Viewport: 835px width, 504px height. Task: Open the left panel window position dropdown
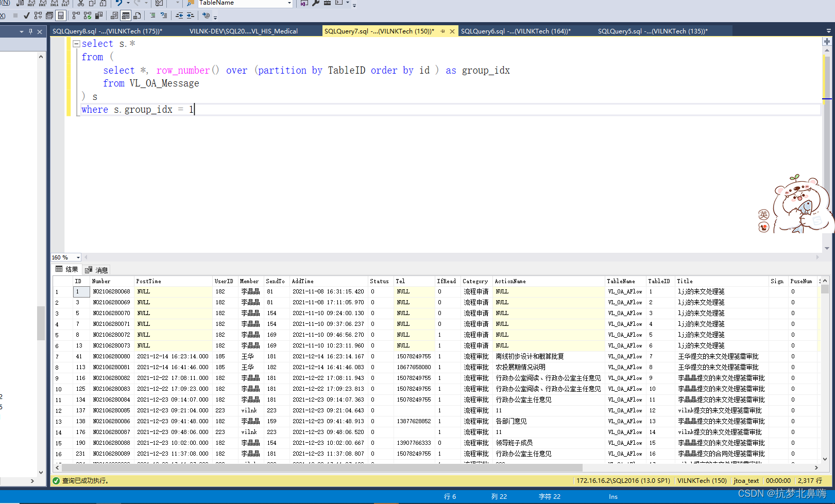[x=22, y=31]
